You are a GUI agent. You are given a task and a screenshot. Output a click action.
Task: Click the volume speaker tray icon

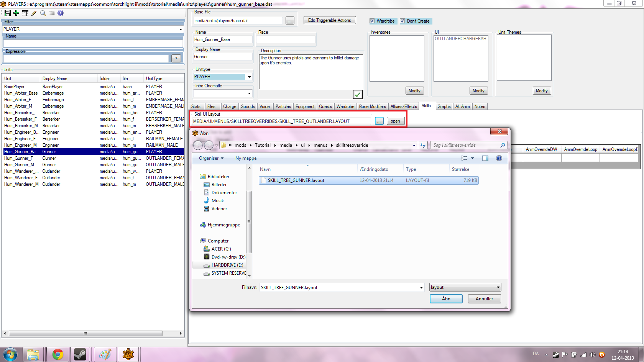tap(593, 355)
